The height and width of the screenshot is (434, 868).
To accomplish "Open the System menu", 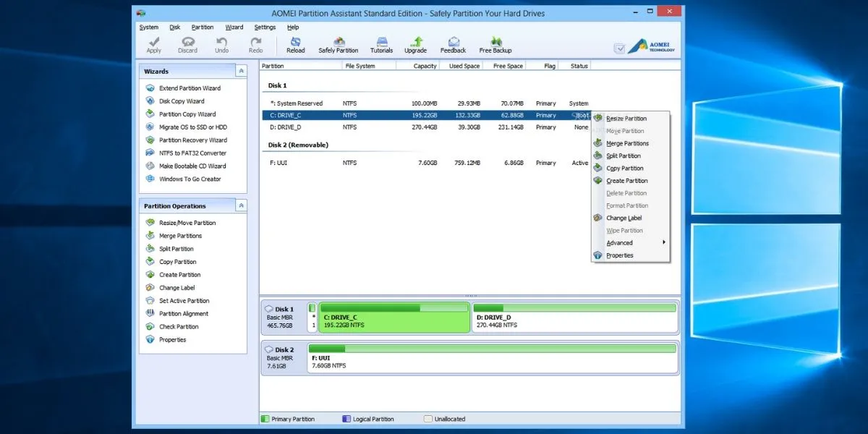I will tap(149, 27).
